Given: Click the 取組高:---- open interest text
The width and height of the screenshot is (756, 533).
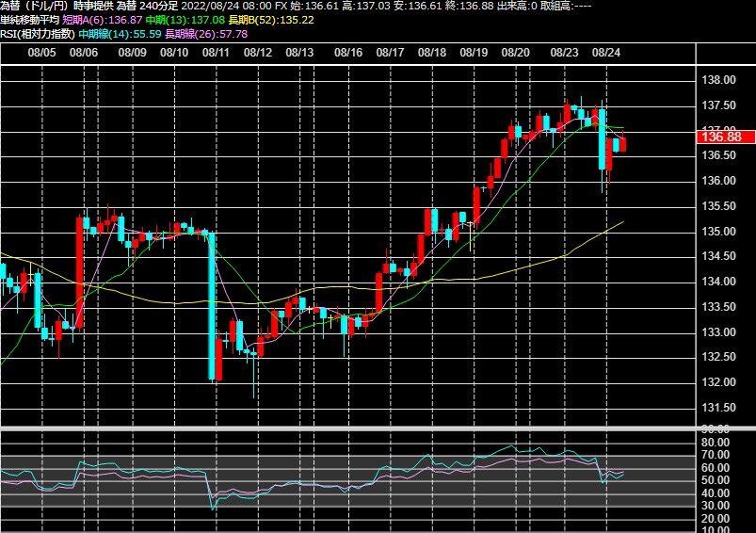Looking at the screenshot, I should (566, 7).
